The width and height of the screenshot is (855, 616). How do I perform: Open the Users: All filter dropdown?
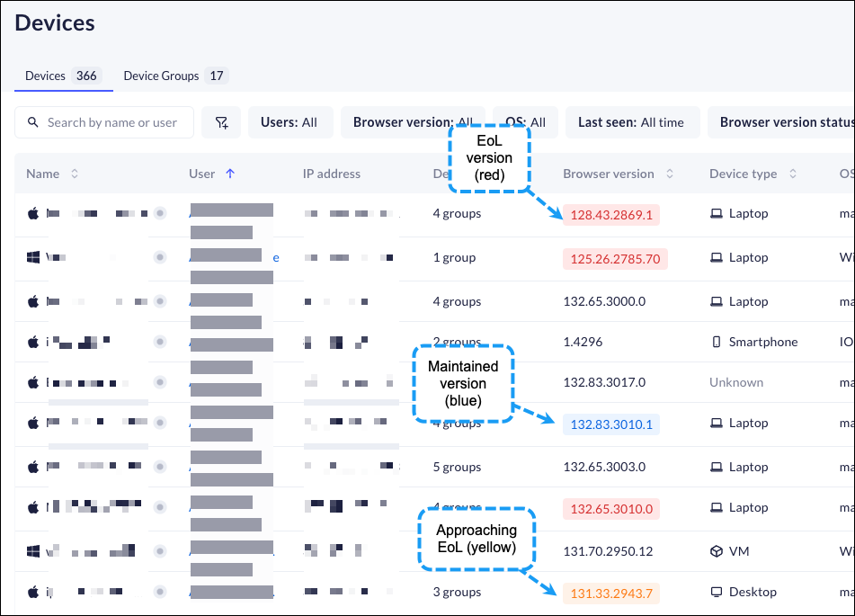click(x=289, y=122)
